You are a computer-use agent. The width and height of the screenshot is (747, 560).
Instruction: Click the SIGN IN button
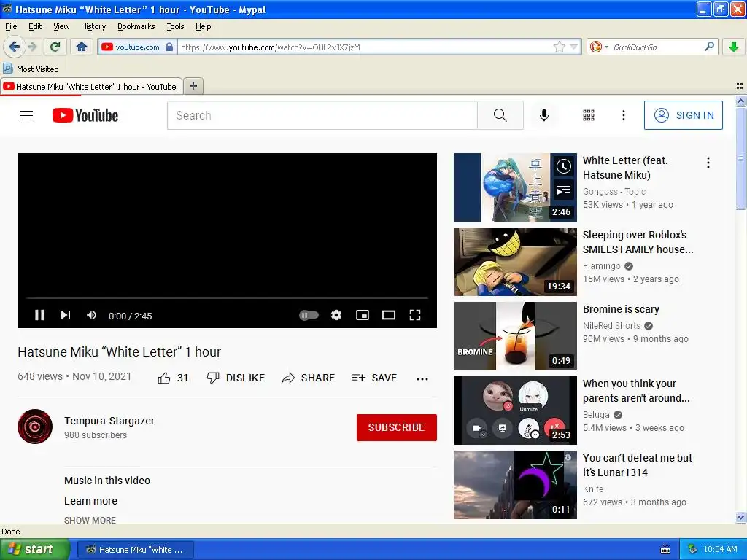pyautogui.click(x=683, y=115)
